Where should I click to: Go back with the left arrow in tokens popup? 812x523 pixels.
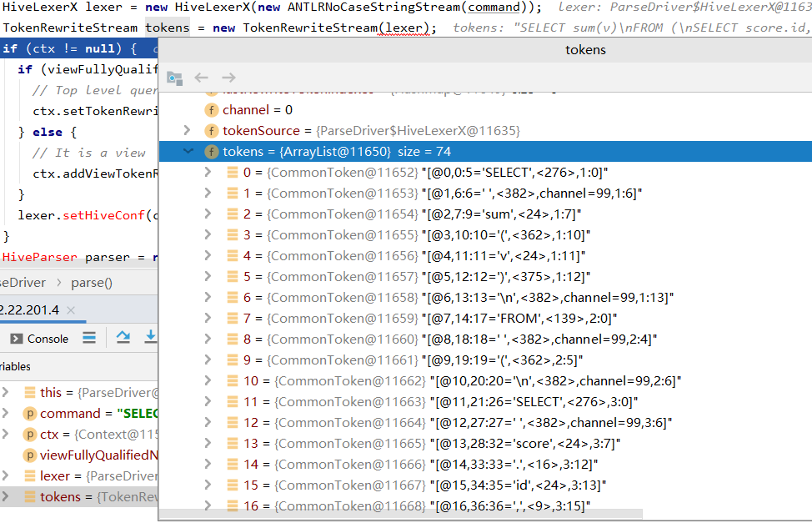click(x=201, y=78)
